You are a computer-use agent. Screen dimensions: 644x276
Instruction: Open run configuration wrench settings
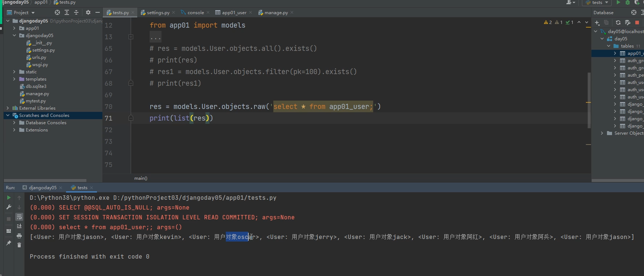click(x=9, y=207)
